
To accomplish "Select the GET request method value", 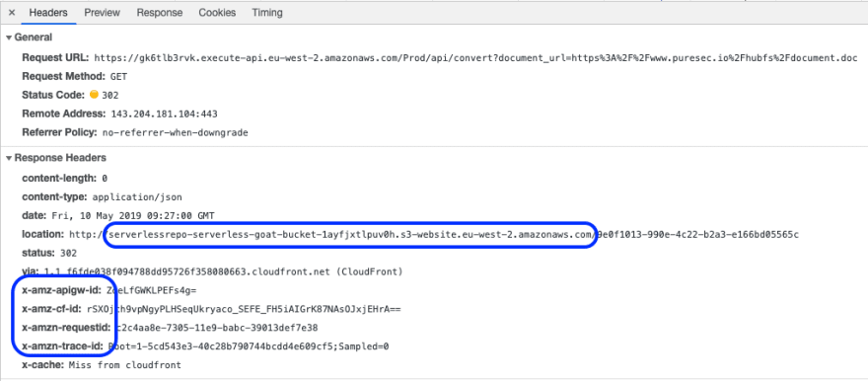I will [x=118, y=76].
